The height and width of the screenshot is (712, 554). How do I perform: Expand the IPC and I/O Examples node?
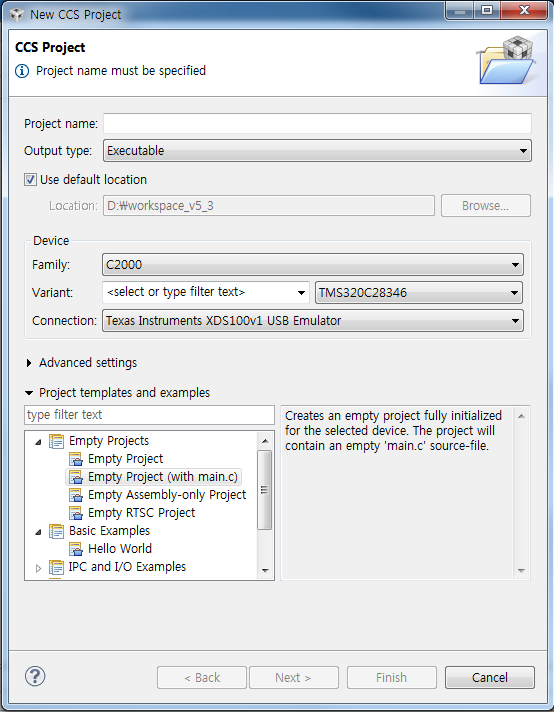pyautogui.click(x=39, y=568)
